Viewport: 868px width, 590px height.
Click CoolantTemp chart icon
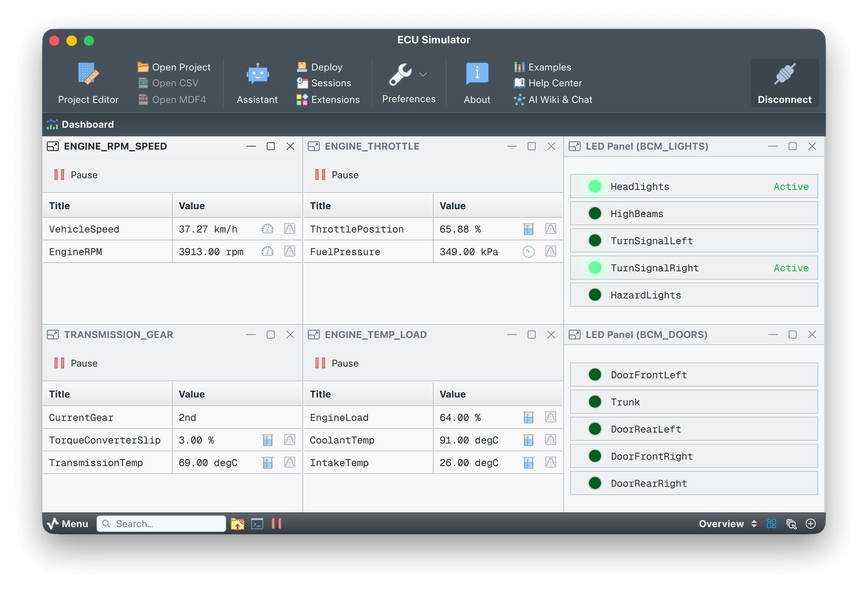551,440
